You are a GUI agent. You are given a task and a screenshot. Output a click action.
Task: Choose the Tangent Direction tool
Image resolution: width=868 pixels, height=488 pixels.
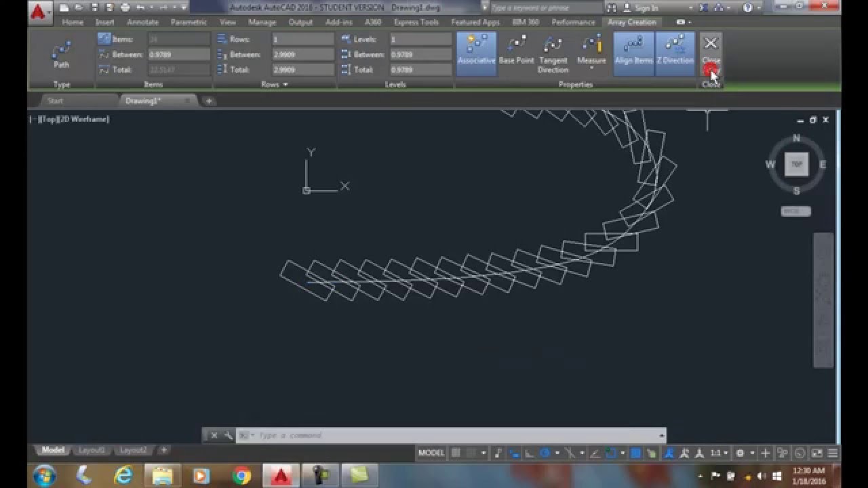click(x=553, y=54)
